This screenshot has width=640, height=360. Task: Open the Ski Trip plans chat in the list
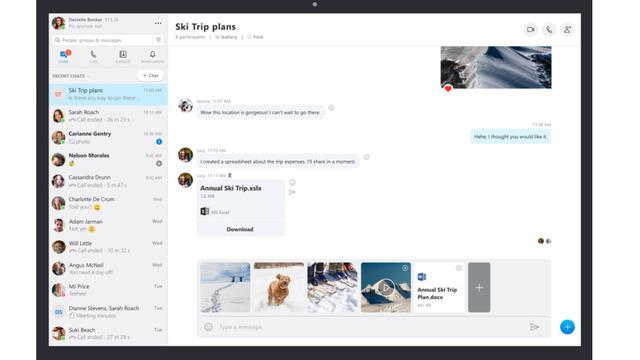pos(108,94)
